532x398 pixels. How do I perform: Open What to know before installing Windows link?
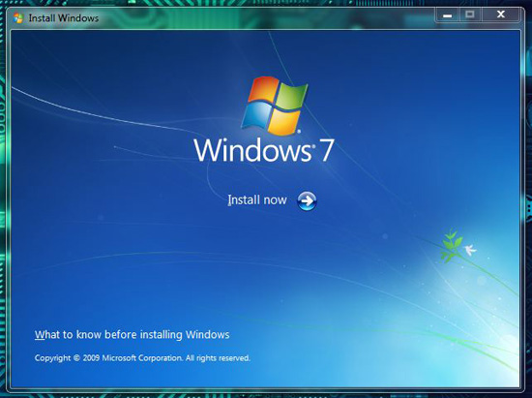(132, 334)
